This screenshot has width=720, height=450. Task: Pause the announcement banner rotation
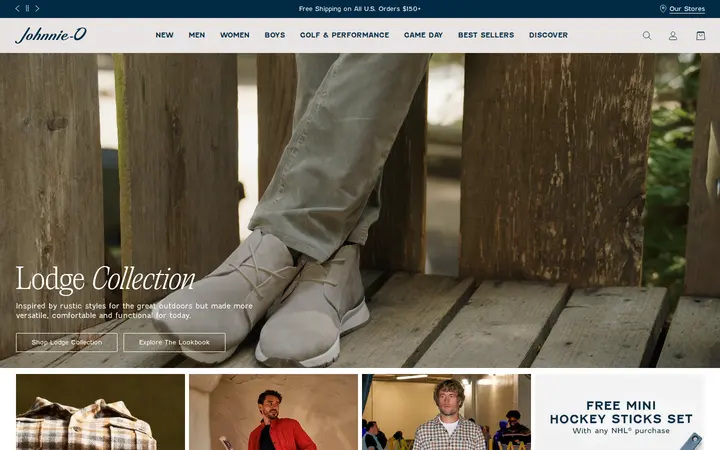click(27, 8)
